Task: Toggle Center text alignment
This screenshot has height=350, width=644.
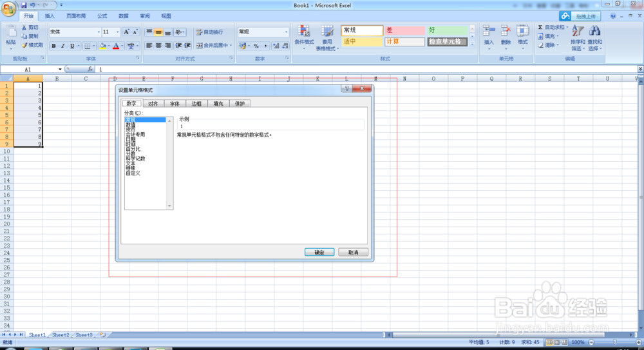Action: 158,45
